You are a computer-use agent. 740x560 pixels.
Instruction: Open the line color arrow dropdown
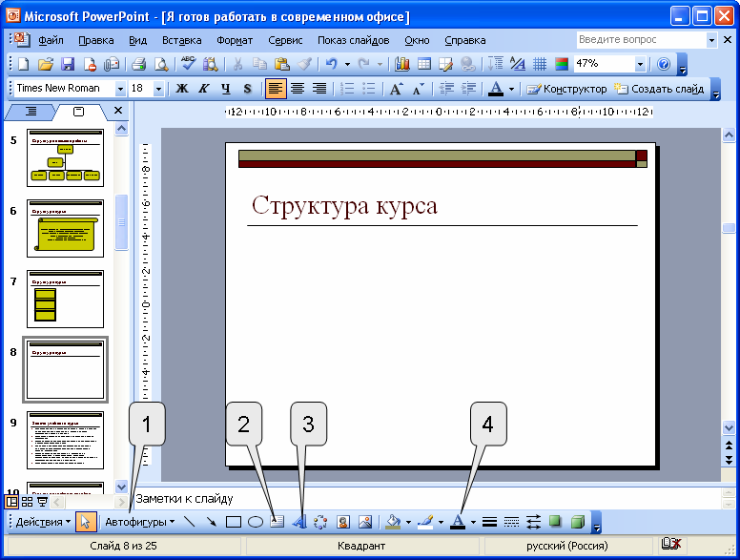pos(441,522)
